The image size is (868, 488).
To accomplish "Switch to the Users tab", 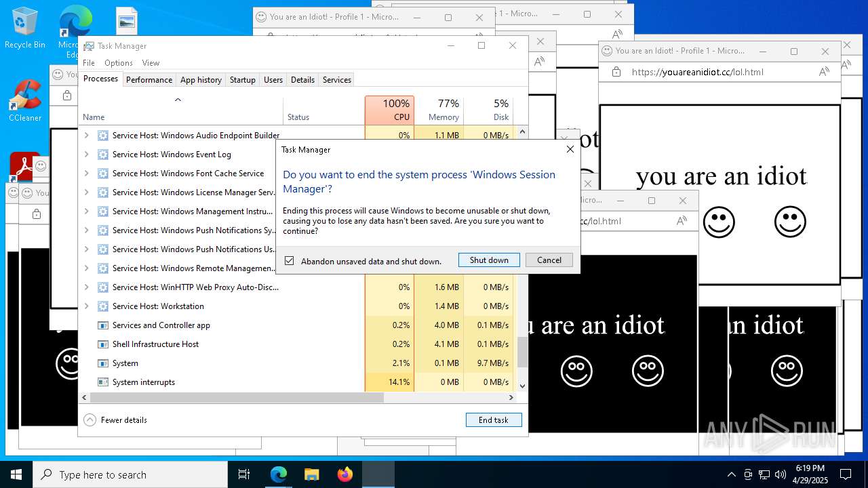I will (273, 80).
